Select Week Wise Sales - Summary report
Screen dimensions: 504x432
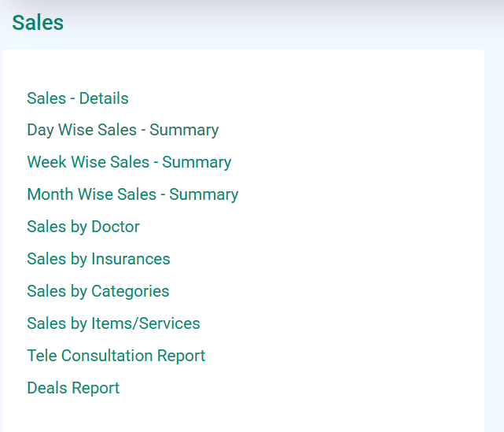click(129, 162)
